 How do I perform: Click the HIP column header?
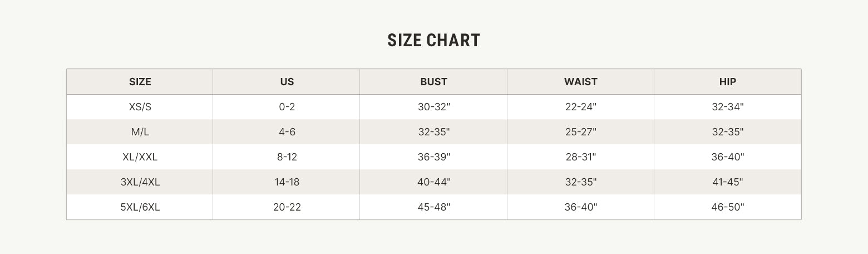[727, 82]
